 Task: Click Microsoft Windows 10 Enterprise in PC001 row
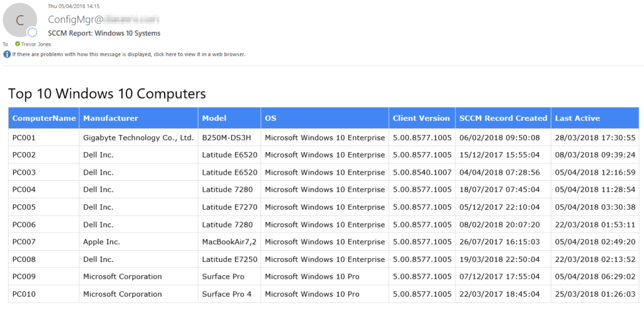[325, 138]
